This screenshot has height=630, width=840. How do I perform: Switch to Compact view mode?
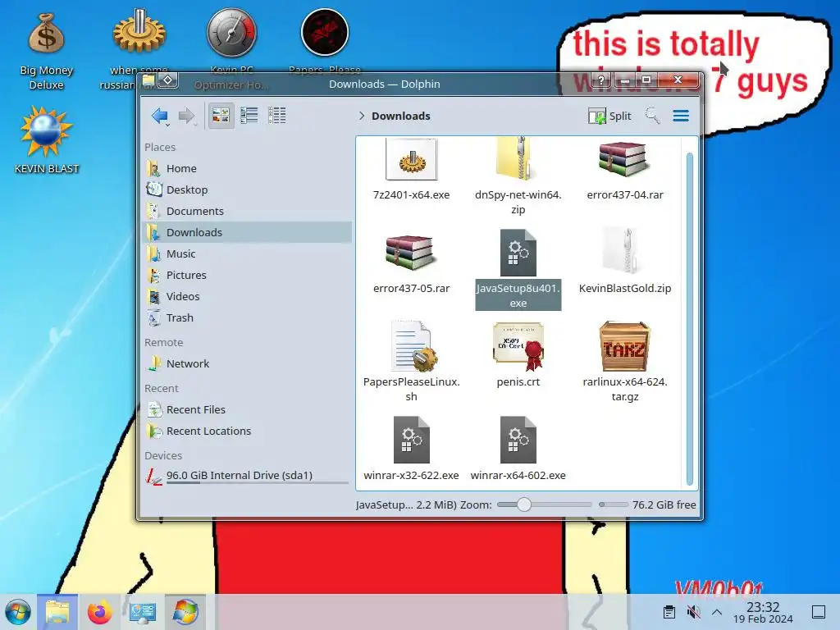[x=249, y=115]
